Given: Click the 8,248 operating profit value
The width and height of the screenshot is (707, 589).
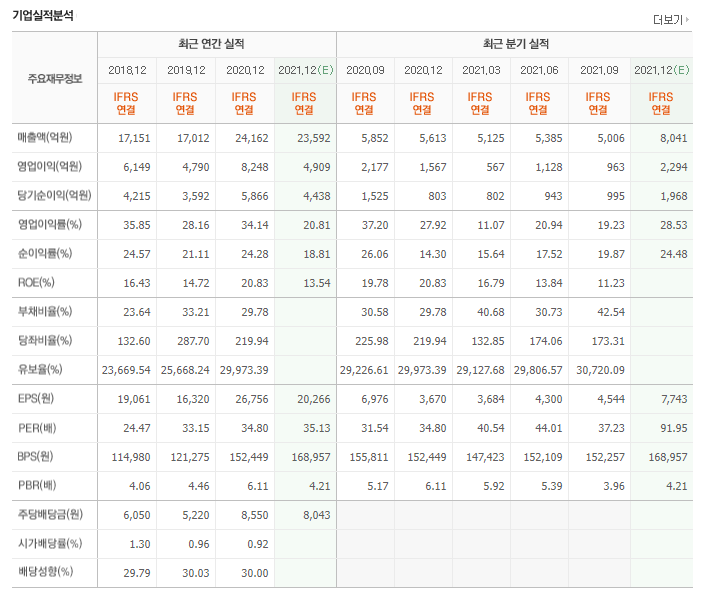Looking at the screenshot, I should tap(255, 167).
